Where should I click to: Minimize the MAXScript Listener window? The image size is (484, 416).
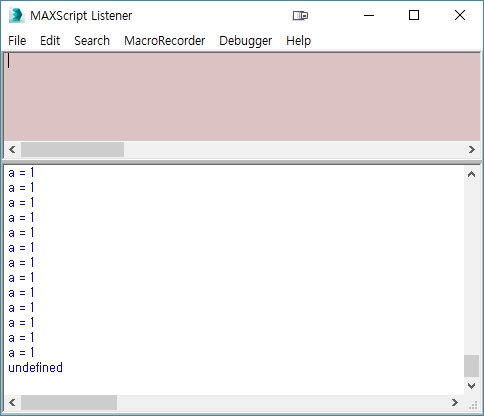(x=369, y=15)
